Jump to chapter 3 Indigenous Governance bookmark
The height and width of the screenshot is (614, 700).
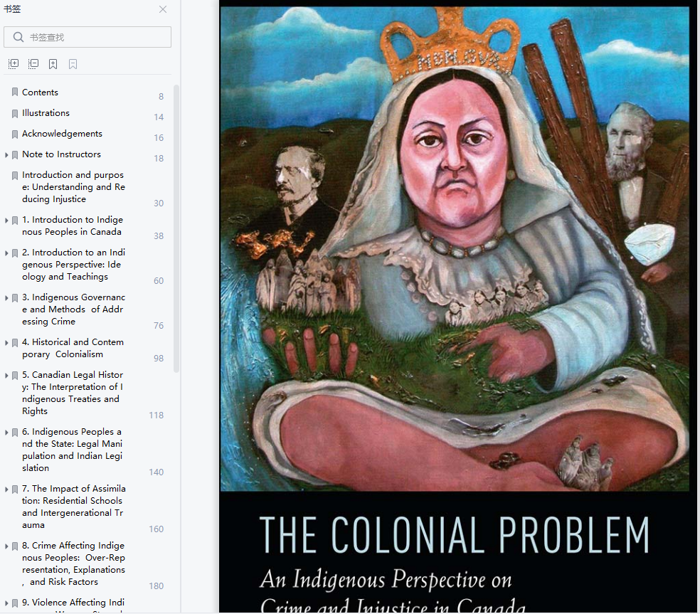coord(74,309)
